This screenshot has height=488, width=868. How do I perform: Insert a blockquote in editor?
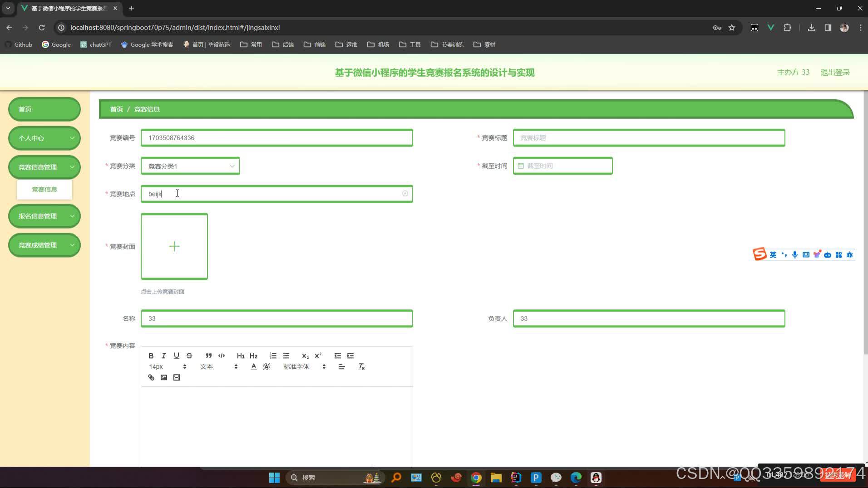click(208, 356)
